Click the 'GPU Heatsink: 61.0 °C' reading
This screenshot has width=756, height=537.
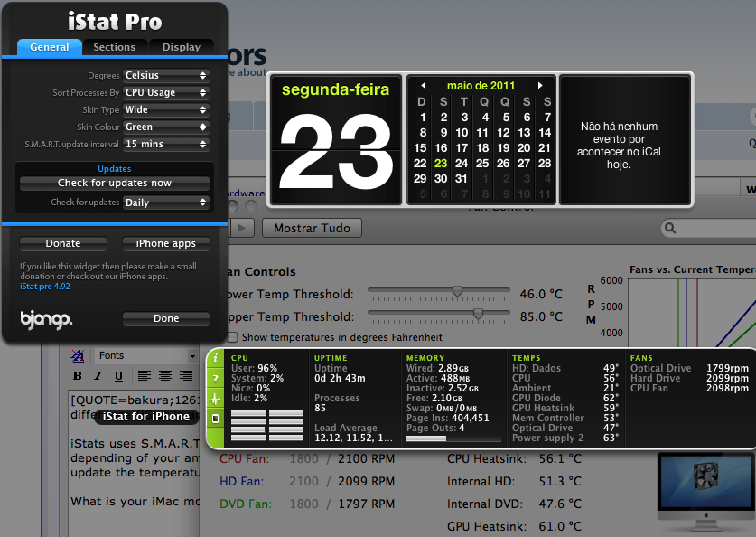coord(514,526)
